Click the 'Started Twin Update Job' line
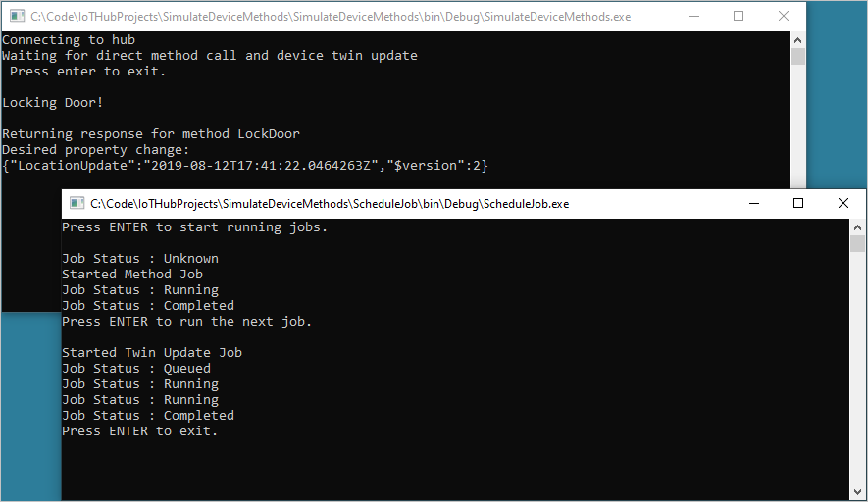This screenshot has width=868, height=502. click(x=152, y=353)
